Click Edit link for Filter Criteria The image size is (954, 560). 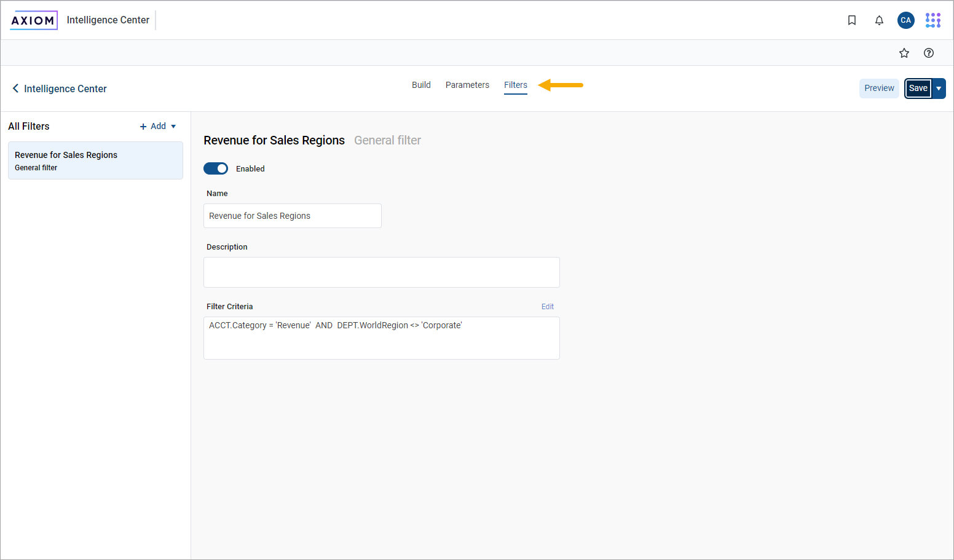point(547,307)
